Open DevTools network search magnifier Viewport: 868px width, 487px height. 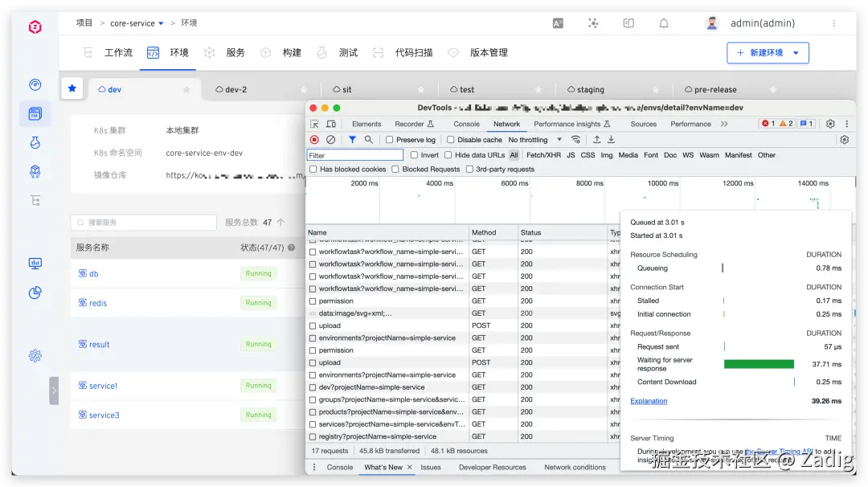click(369, 140)
